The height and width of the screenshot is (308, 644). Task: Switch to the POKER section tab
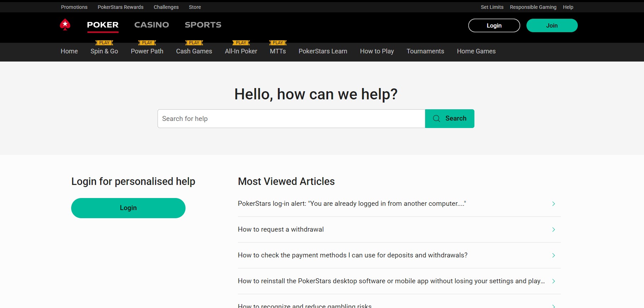coord(103,25)
